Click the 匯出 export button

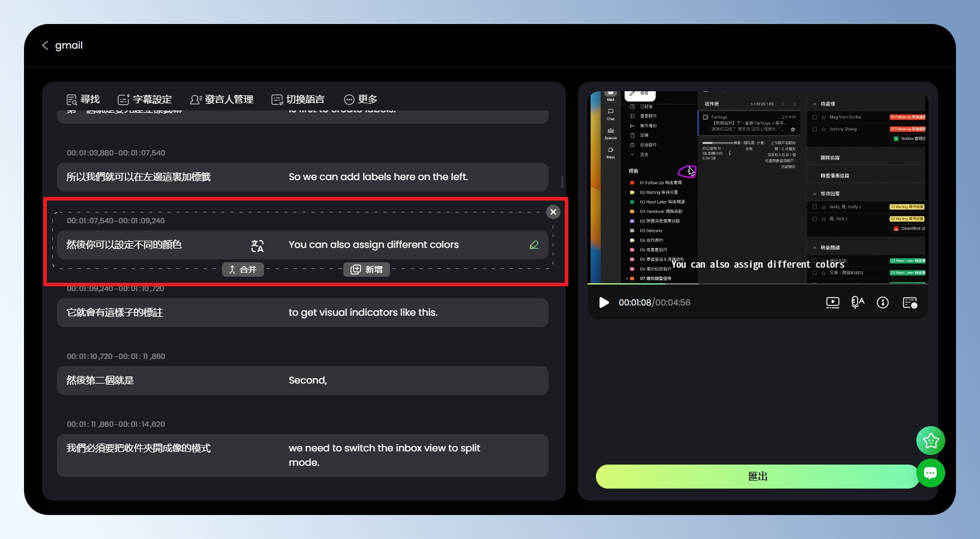coord(757,477)
